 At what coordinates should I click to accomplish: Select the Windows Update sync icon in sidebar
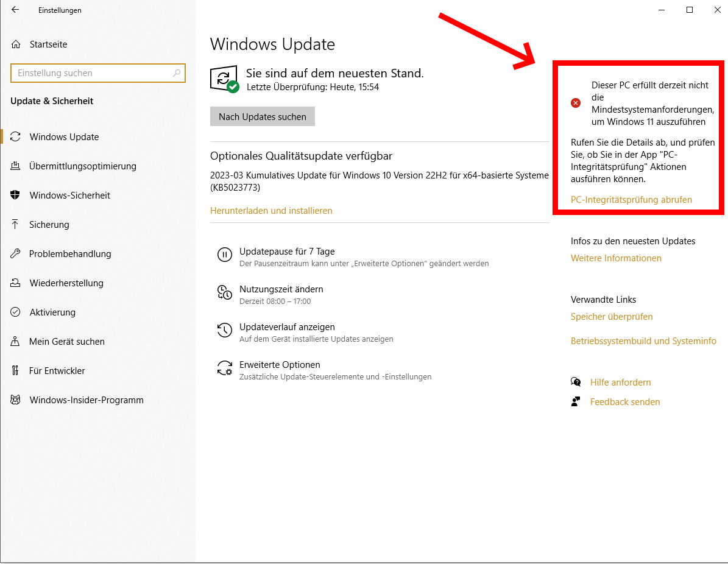click(16, 136)
